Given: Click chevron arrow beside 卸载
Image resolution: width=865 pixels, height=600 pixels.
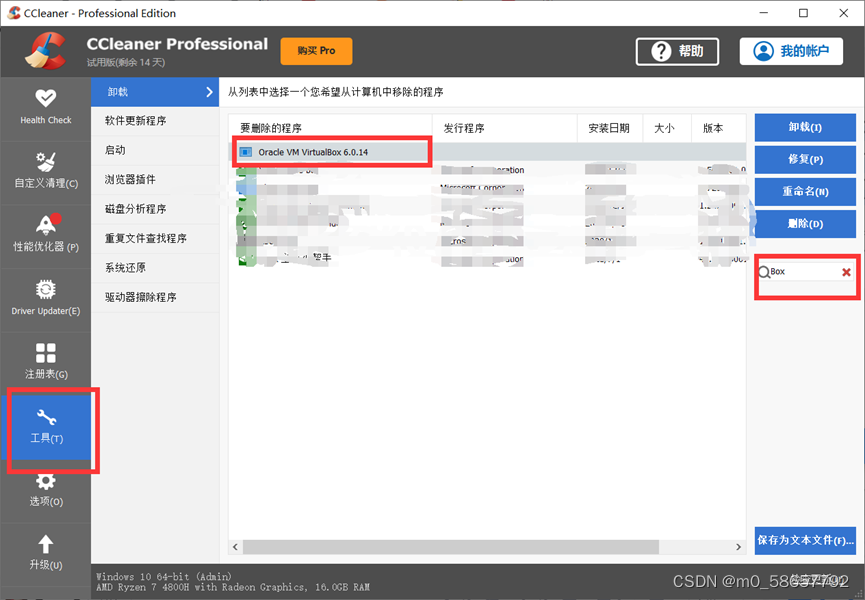Looking at the screenshot, I should point(209,92).
